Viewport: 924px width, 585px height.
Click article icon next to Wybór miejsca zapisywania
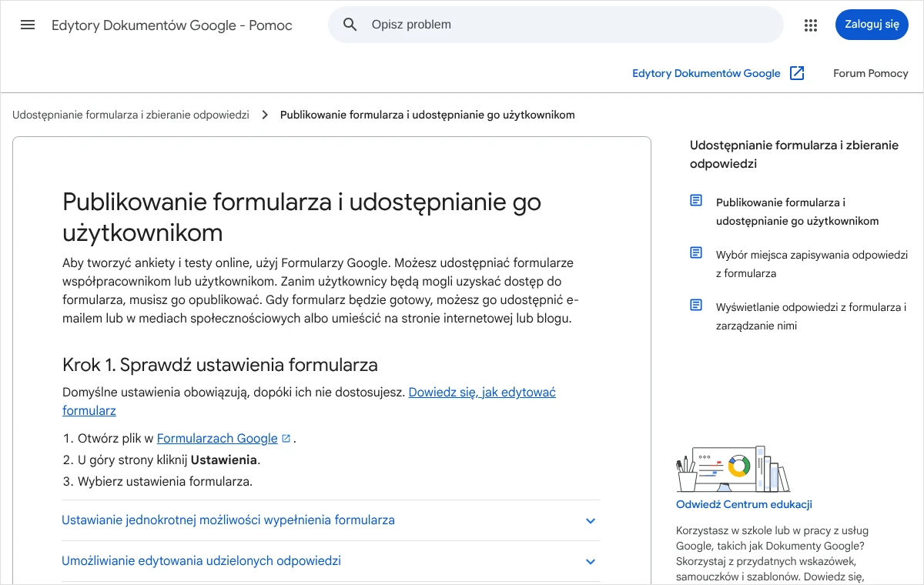(x=696, y=253)
